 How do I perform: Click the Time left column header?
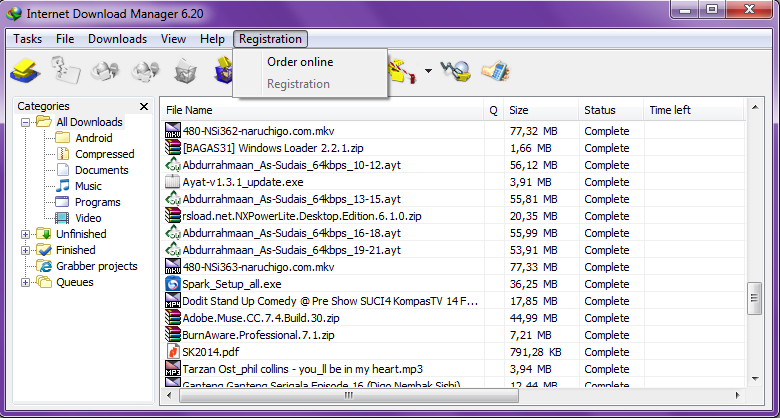(x=693, y=110)
